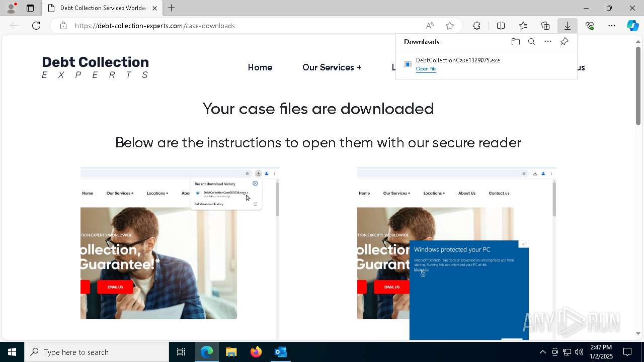The width and height of the screenshot is (644, 362).
Task: Go to the Home page link
Action: click(260, 67)
